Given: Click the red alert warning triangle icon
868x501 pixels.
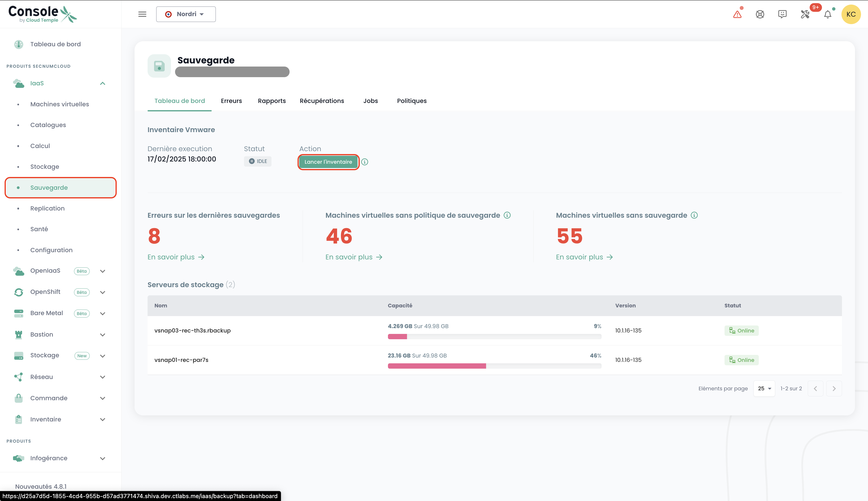Looking at the screenshot, I should 737,14.
